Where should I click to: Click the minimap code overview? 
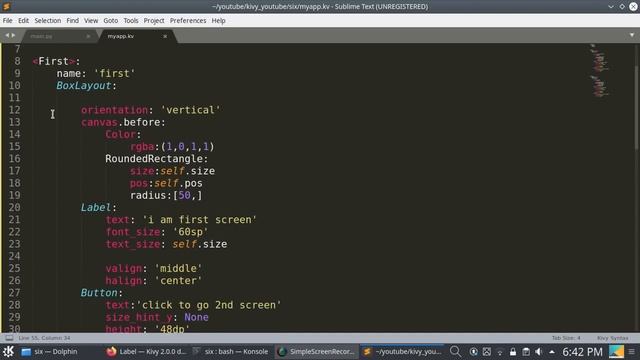600,70
